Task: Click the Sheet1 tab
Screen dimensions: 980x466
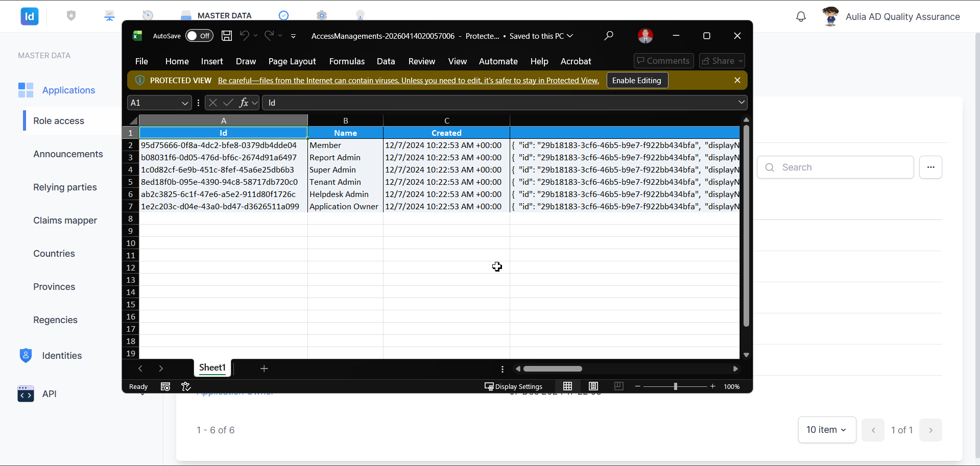Action: point(212,367)
